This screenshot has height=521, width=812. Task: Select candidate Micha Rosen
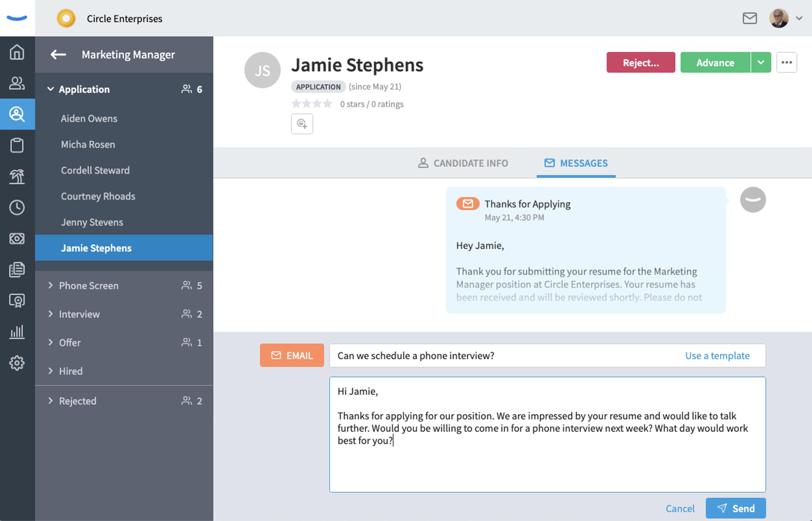click(x=124, y=144)
